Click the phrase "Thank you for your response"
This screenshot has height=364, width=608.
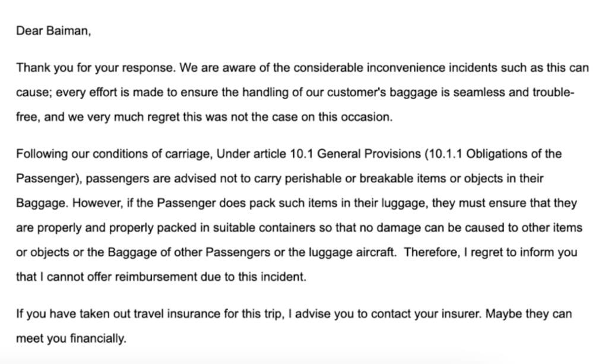coord(96,68)
